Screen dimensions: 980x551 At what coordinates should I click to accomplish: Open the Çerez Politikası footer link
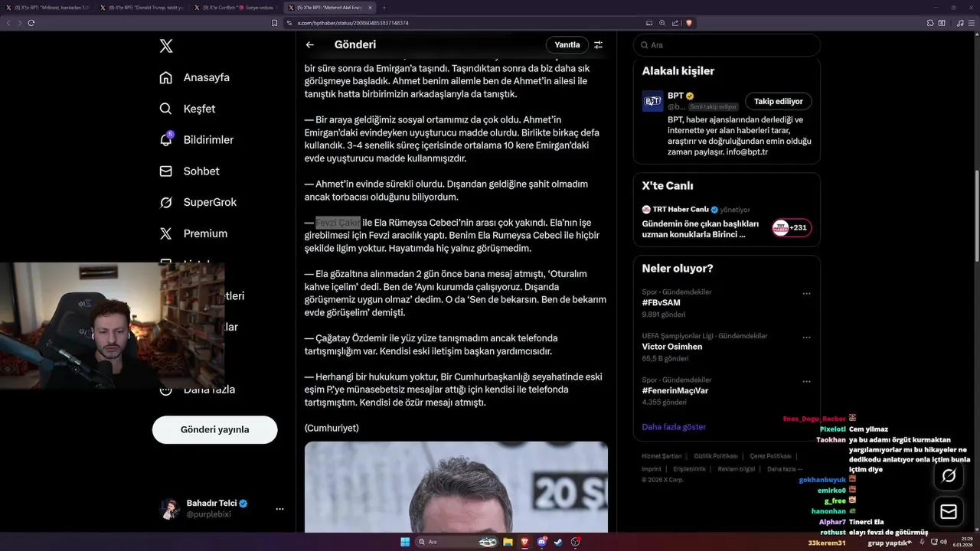point(770,456)
